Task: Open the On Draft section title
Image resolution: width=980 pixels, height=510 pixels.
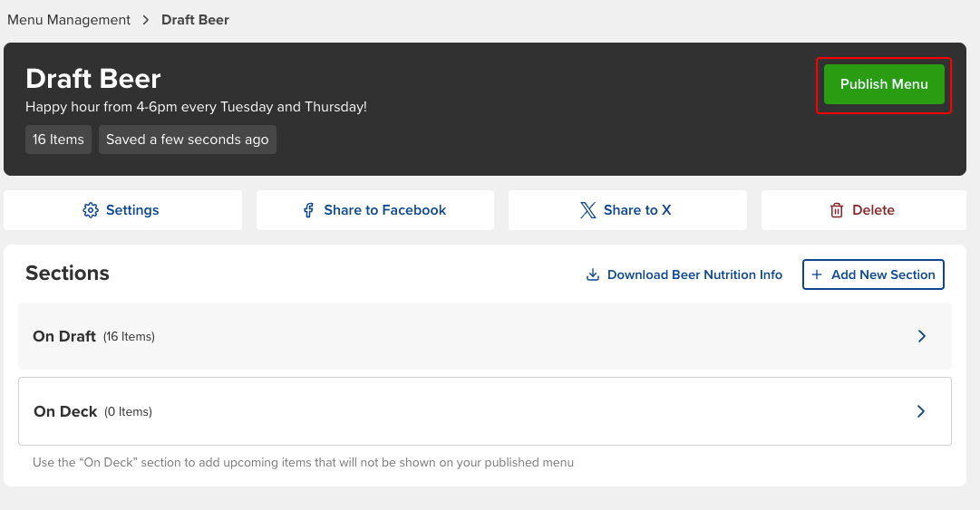Action: point(64,336)
